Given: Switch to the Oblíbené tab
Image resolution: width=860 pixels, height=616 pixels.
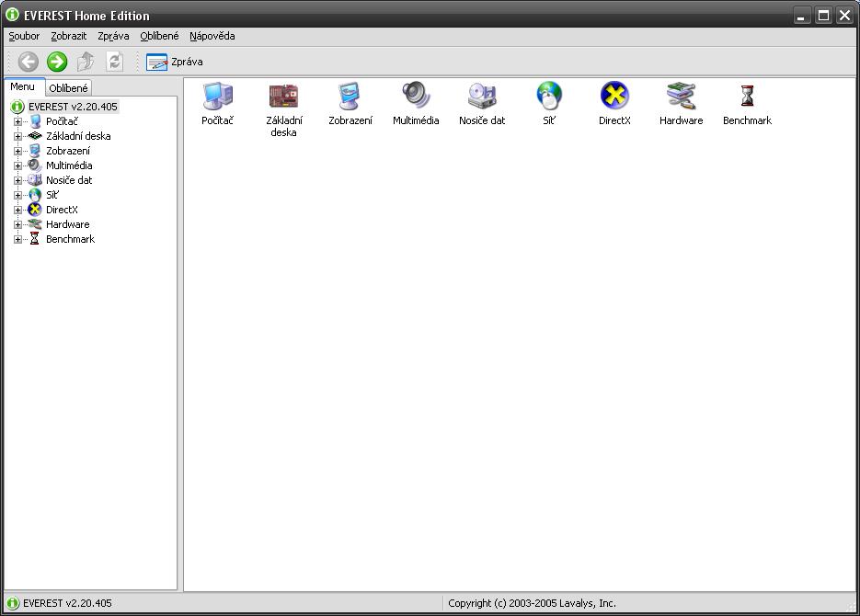Looking at the screenshot, I should [x=68, y=88].
